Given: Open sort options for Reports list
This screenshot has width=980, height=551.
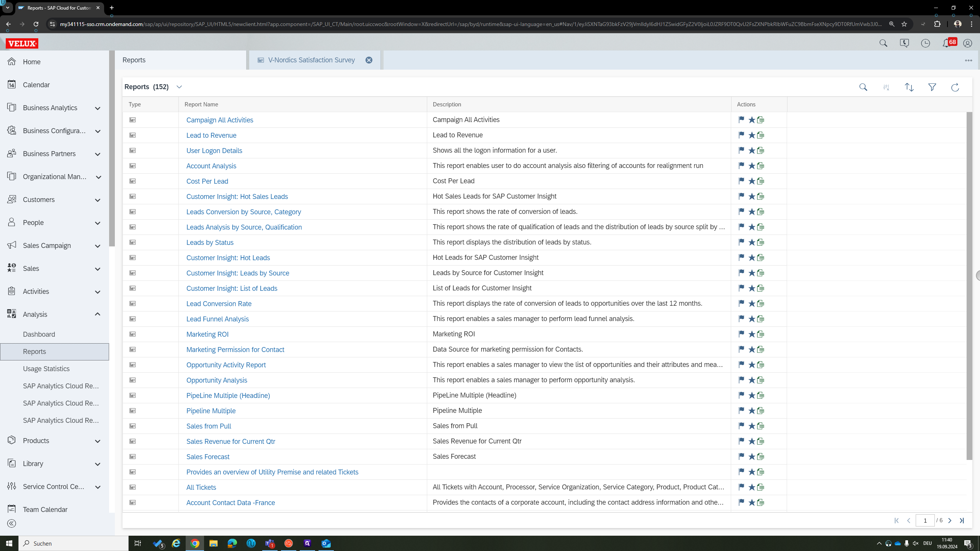Looking at the screenshot, I should 909,87.
